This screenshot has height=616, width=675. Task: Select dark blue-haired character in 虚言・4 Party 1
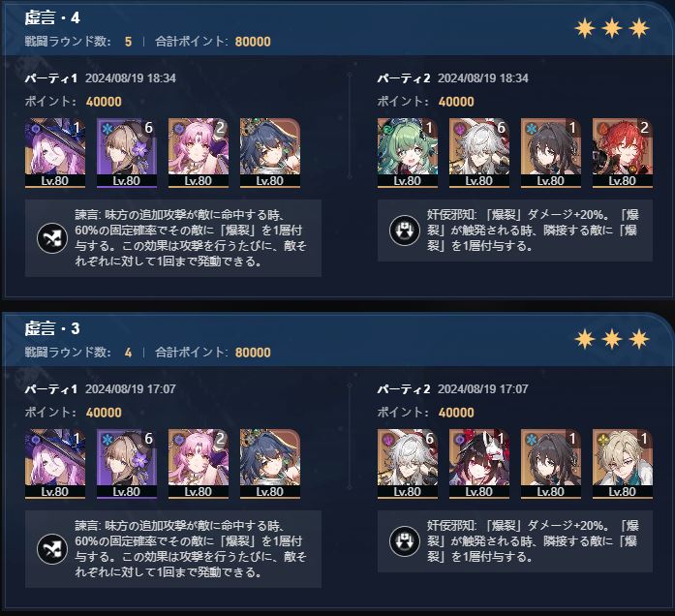pos(270,153)
